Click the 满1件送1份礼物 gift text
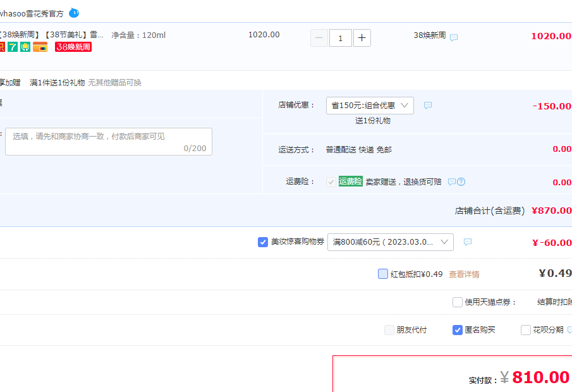Screen dimensions: 572x392 coord(58,83)
